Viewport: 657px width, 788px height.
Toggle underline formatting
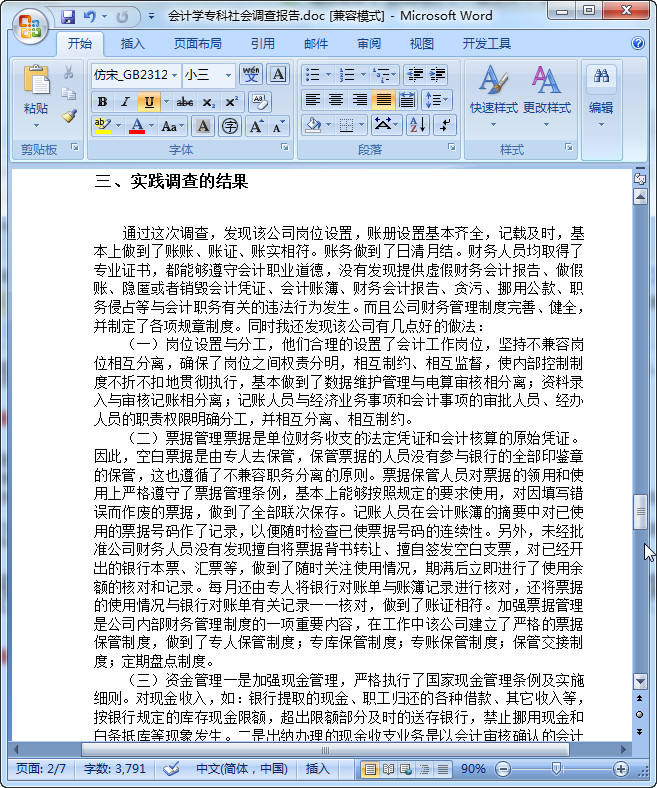tap(149, 102)
